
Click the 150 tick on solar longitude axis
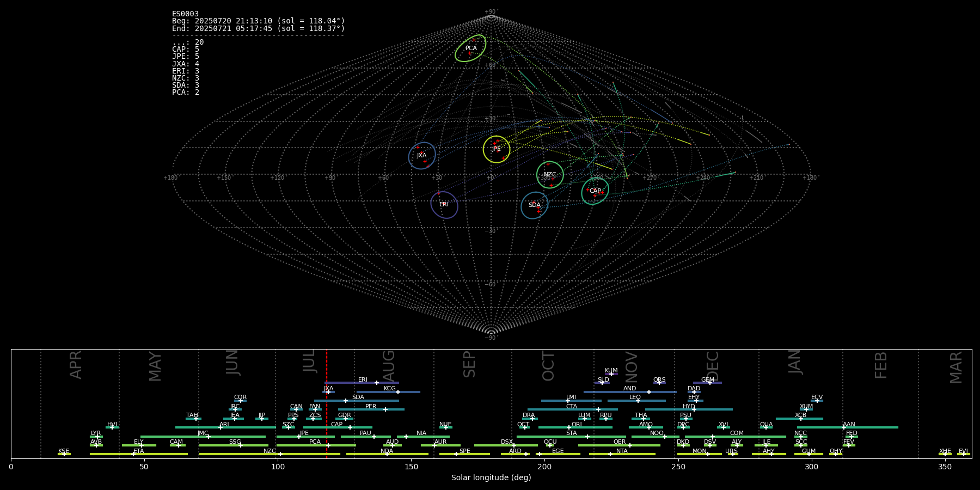411,467
